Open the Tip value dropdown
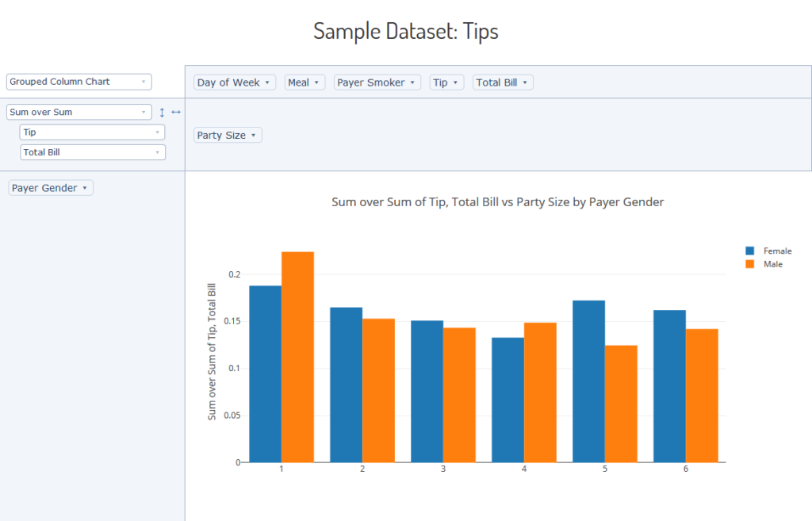812x521 pixels. (x=92, y=132)
